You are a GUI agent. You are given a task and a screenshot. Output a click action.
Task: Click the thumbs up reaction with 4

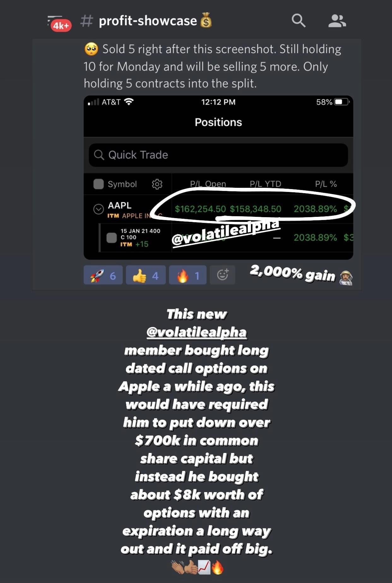tap(146, 275)
